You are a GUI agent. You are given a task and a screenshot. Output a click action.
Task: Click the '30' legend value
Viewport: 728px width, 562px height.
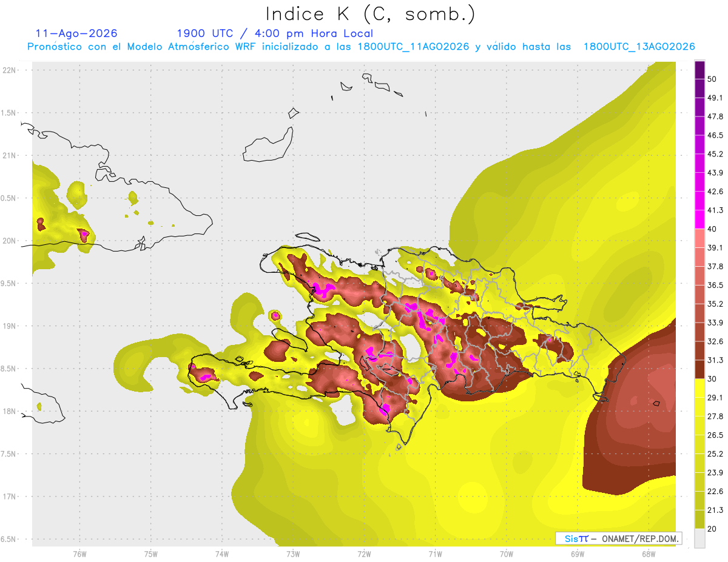[712, 379]
